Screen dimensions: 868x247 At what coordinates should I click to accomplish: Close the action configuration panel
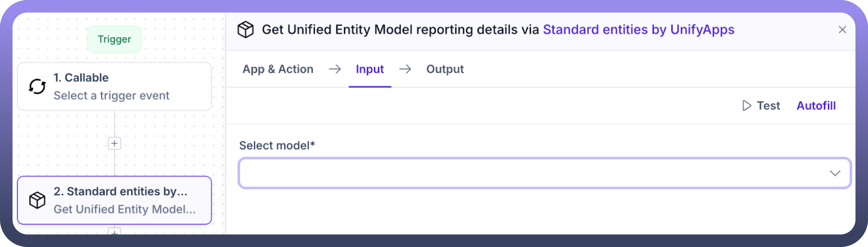tap(842, 30)
